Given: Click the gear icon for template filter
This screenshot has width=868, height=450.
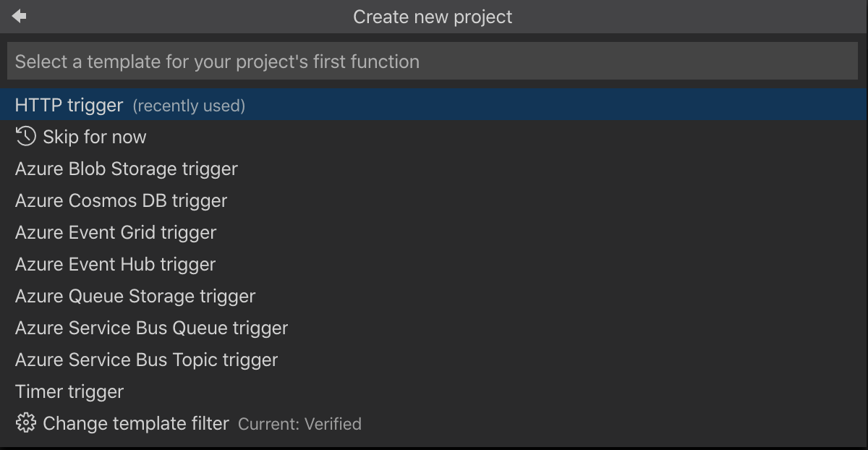Looking at the screenshot, I should coord(26,423).
